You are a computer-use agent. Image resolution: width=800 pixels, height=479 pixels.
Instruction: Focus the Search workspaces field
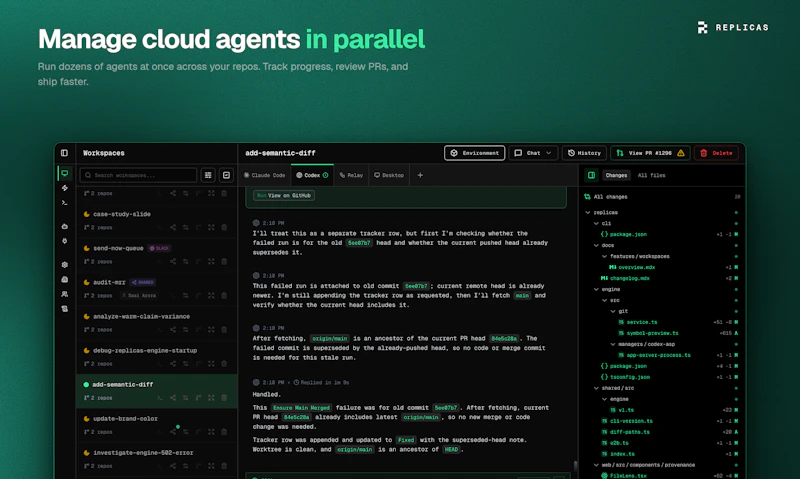point(138,175)
